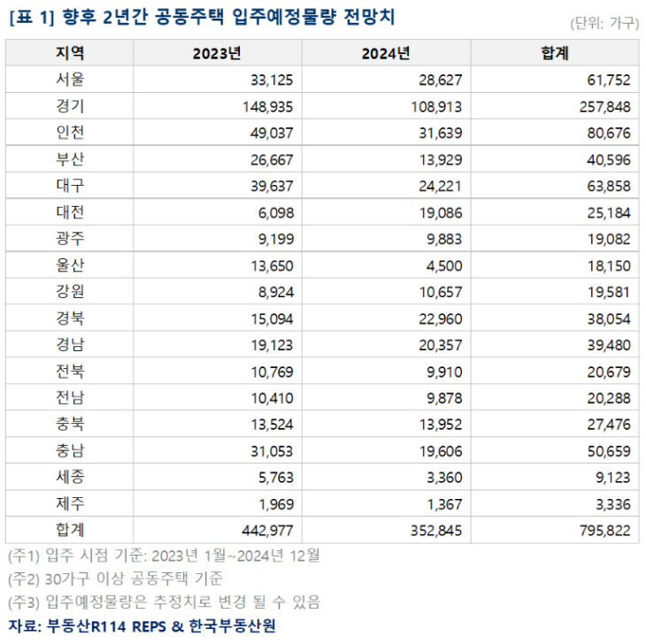
Task: Click the '2023년' column header
Action: point(217,54)
